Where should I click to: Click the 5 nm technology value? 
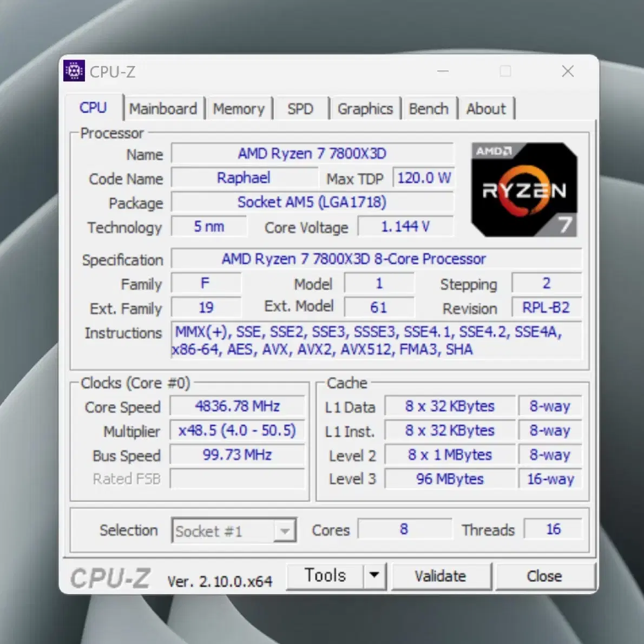tap(209, 226)
